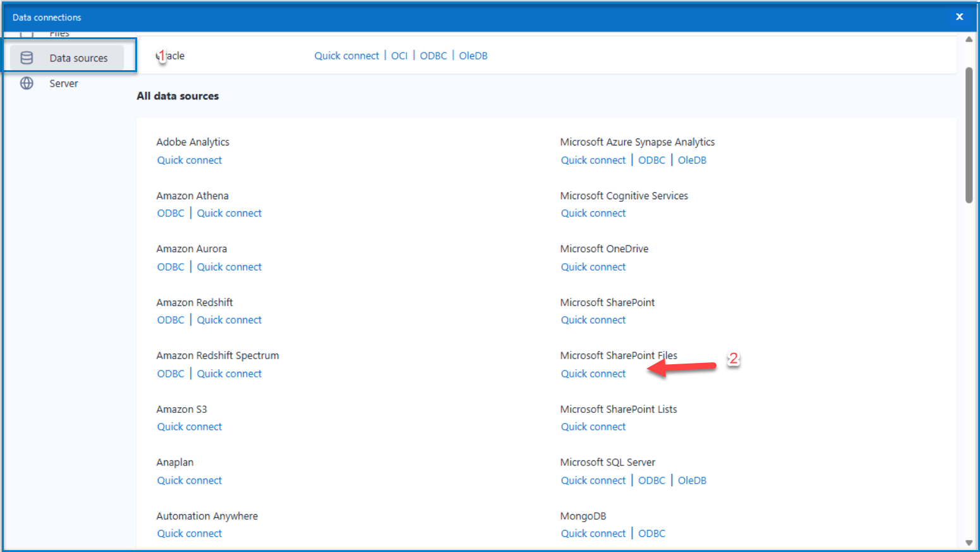Select ODBC under Microsoft SQL Server
The width and height of the screenshot is (980, 552).
[x=651, y=481]
